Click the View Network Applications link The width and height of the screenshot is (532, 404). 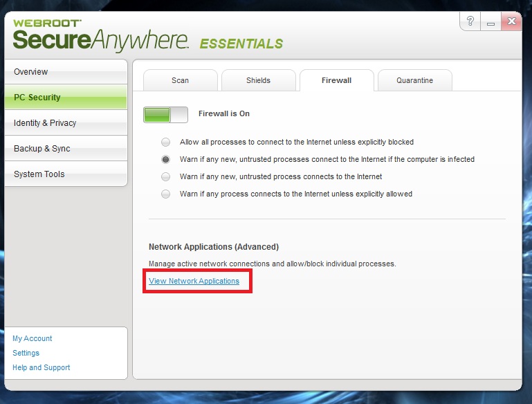pos(194,281)
